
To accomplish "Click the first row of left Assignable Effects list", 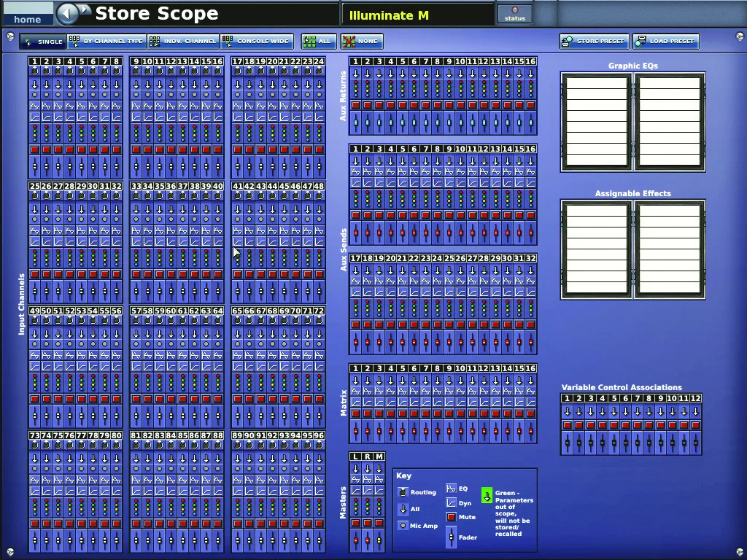I will [x=597, y=211].
